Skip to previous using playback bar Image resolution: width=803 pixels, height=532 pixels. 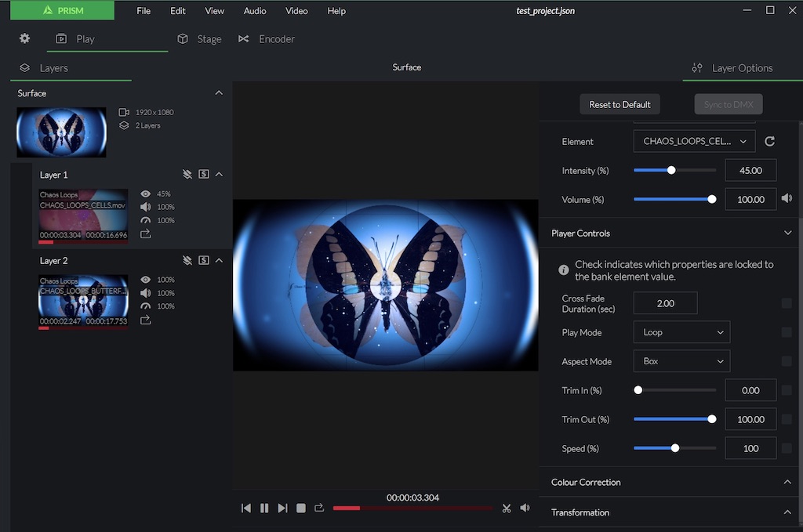246,508
